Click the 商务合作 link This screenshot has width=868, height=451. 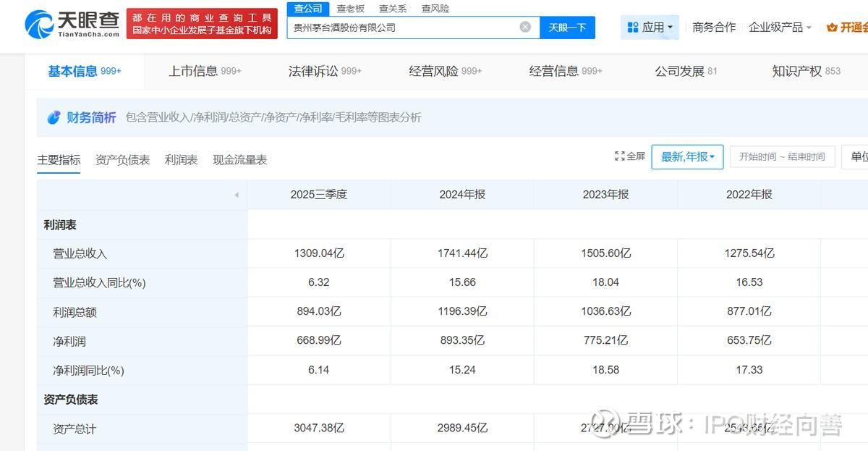click(x=713, y=27)
